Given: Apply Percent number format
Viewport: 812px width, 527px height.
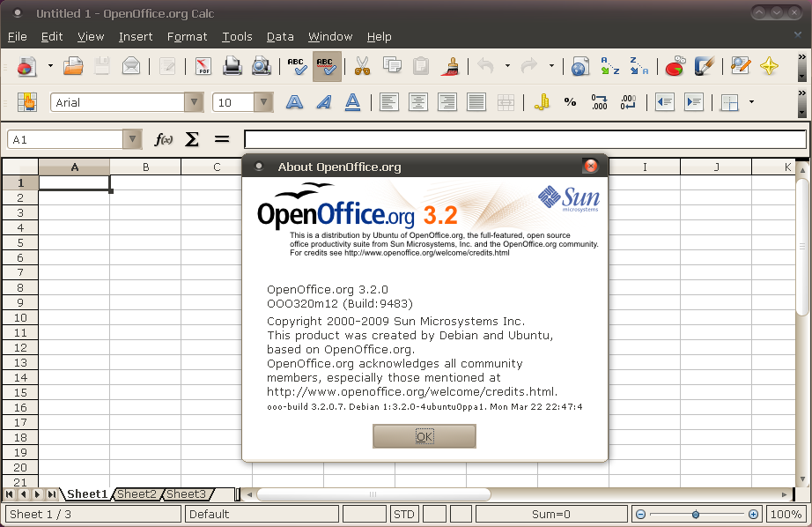Looking at the screenshot, I should 570,102.
